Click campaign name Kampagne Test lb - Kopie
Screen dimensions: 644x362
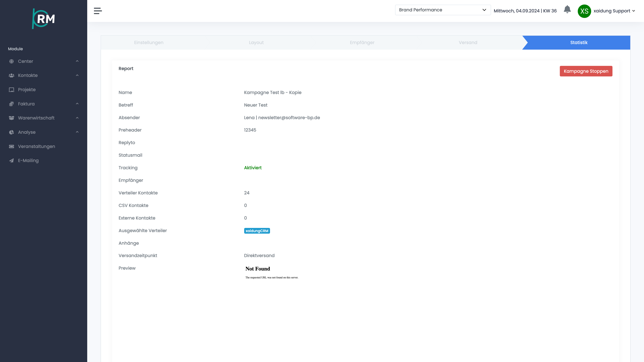[273, 93]
